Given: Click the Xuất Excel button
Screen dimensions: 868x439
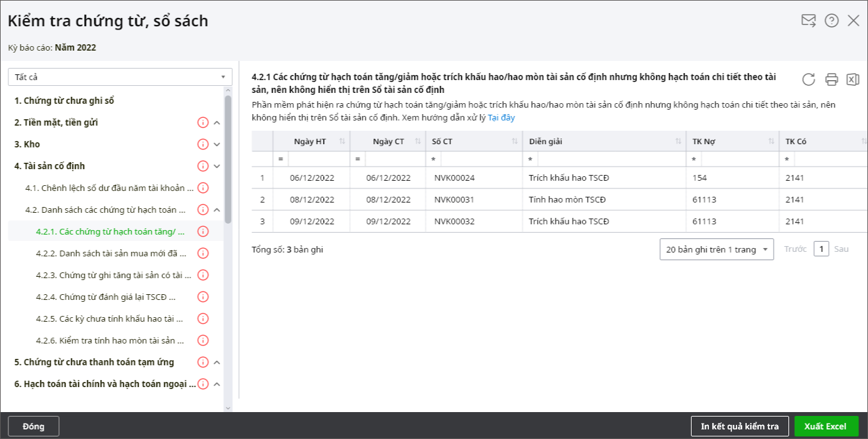Looking at the screenshot, I should click(x=826, y=426).
